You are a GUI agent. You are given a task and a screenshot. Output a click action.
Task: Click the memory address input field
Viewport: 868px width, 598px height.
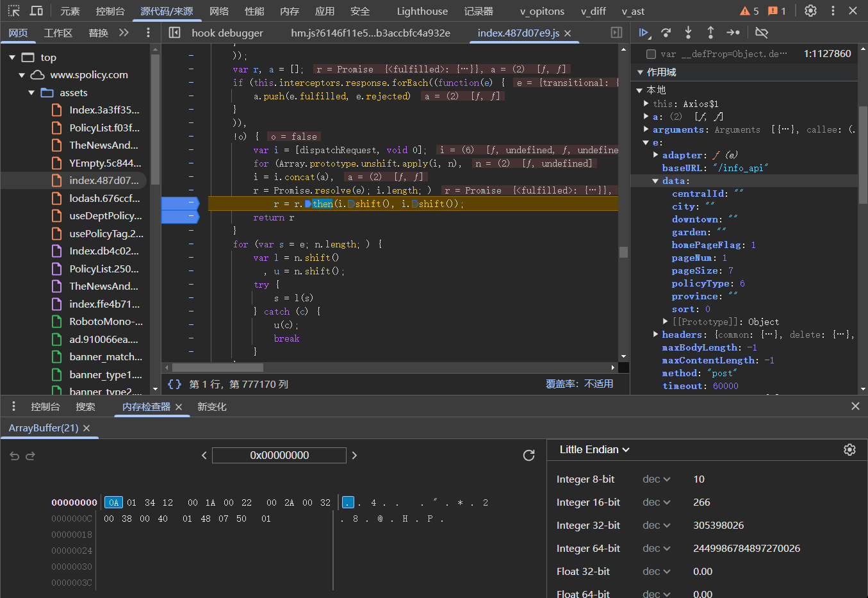coord(279,455)
